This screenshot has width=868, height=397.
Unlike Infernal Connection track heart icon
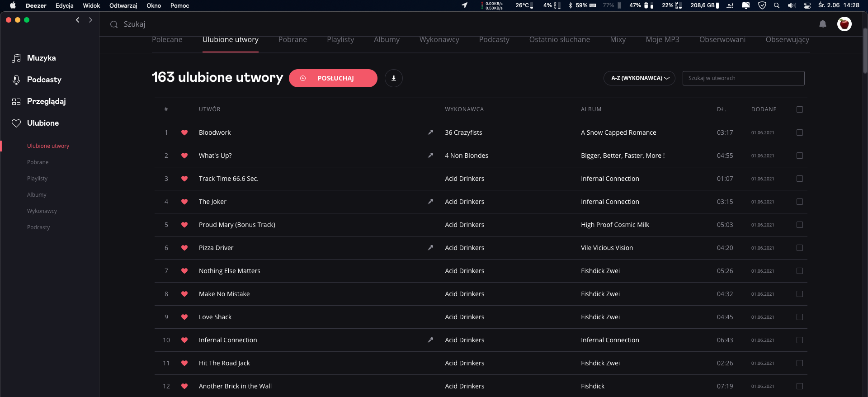point(184,340)
